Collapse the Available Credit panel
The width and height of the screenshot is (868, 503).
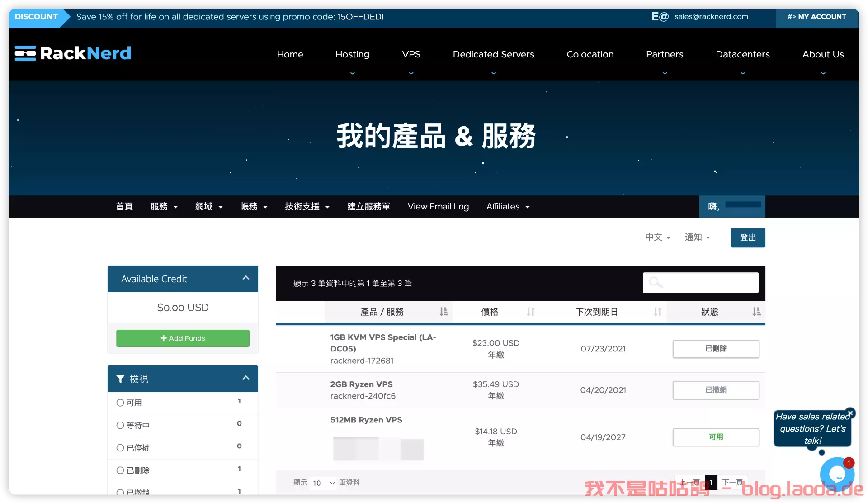click(x=245, y=278)
